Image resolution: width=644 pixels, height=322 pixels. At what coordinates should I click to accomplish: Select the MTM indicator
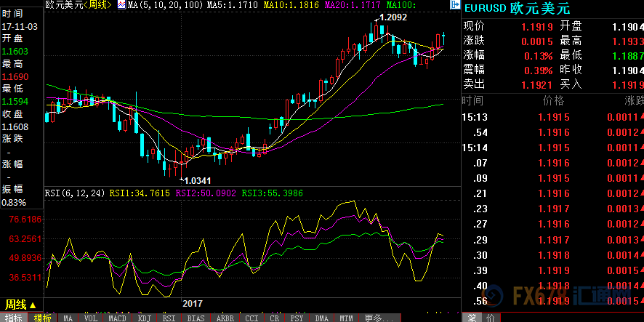coord(346,318)
